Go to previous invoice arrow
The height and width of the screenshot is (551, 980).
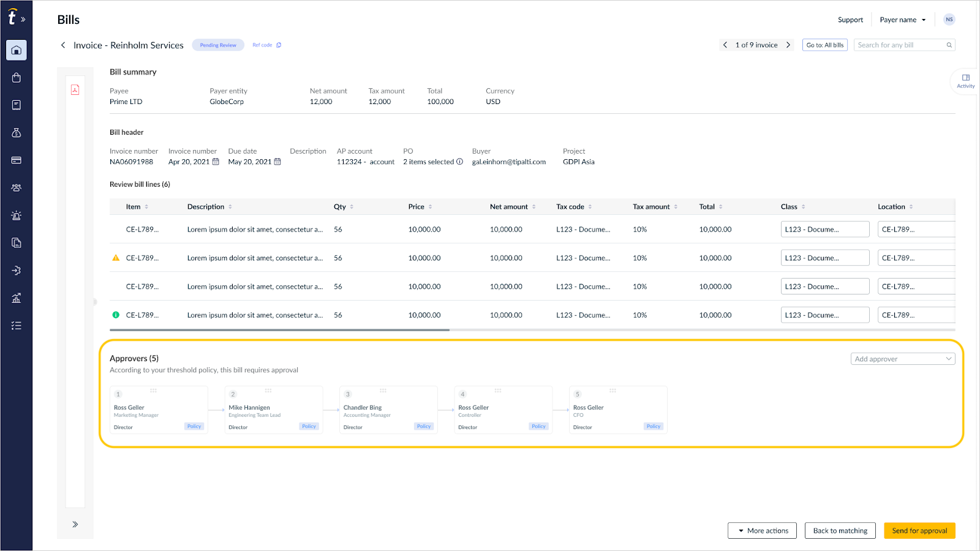tap(725, 45)
